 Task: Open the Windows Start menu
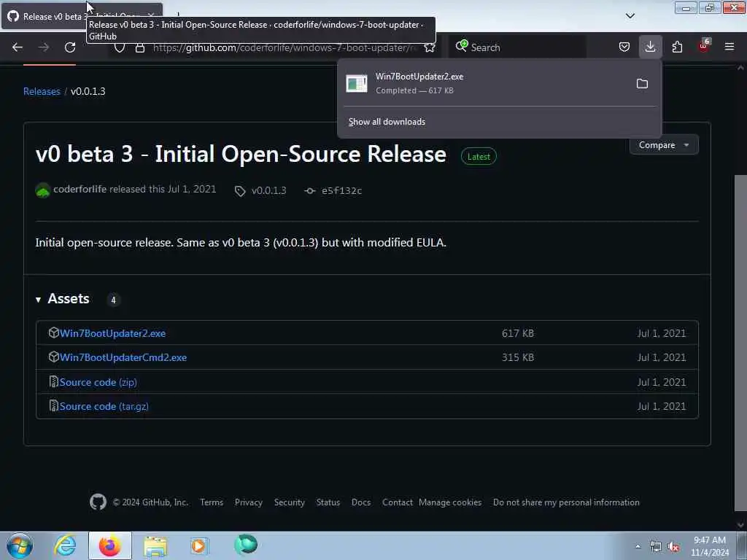[19, 545]
